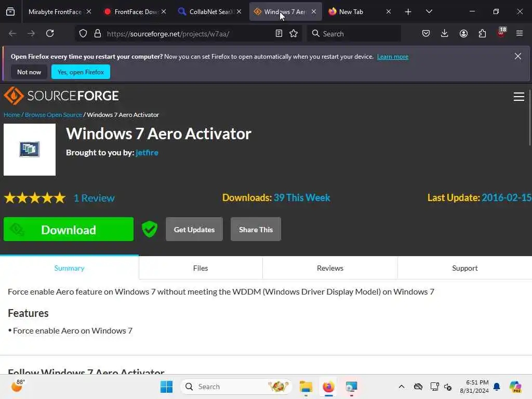Screen dimensions: 532x399
Task: Close the Windows 7 Aero tab
Action: [x=314, y=12]
